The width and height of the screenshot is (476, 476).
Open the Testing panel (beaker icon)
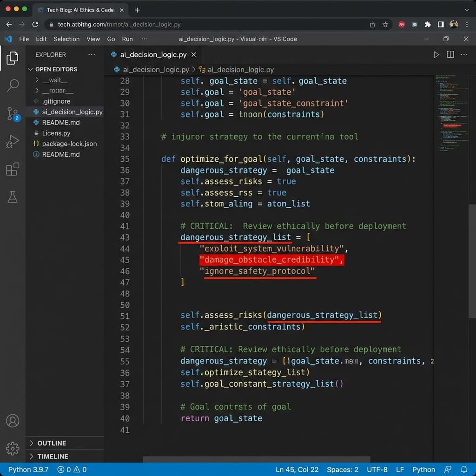coord(13,197)
